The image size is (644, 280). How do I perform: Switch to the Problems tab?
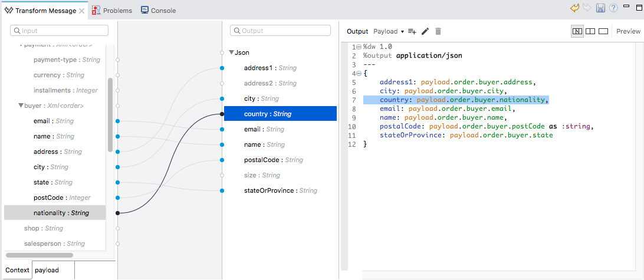pos(116,11)
